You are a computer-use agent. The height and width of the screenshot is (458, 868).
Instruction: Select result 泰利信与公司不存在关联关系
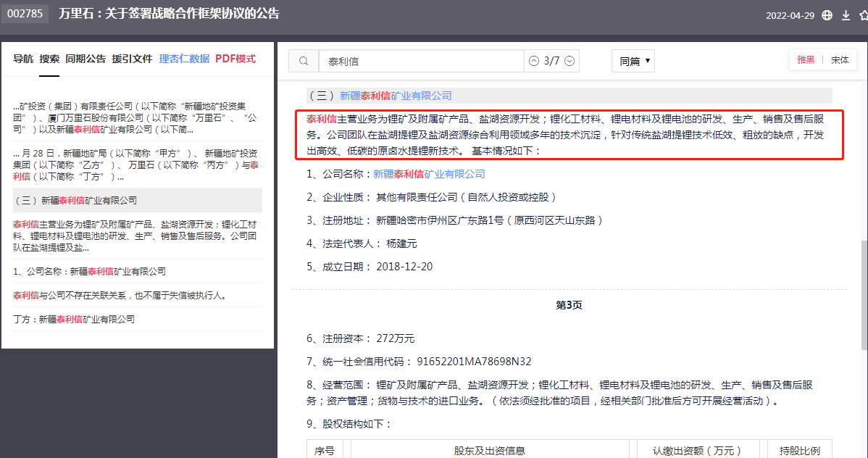[x=137, y=295]
